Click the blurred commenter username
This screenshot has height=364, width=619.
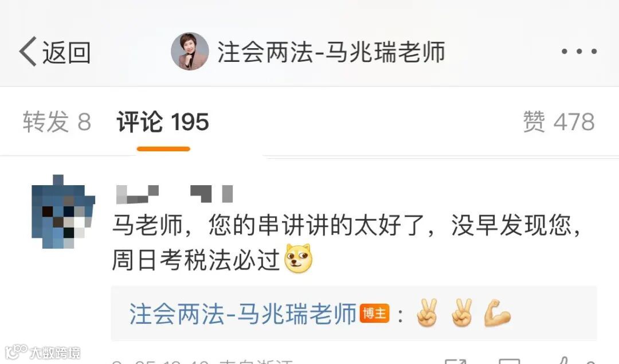tap(174, 194)
